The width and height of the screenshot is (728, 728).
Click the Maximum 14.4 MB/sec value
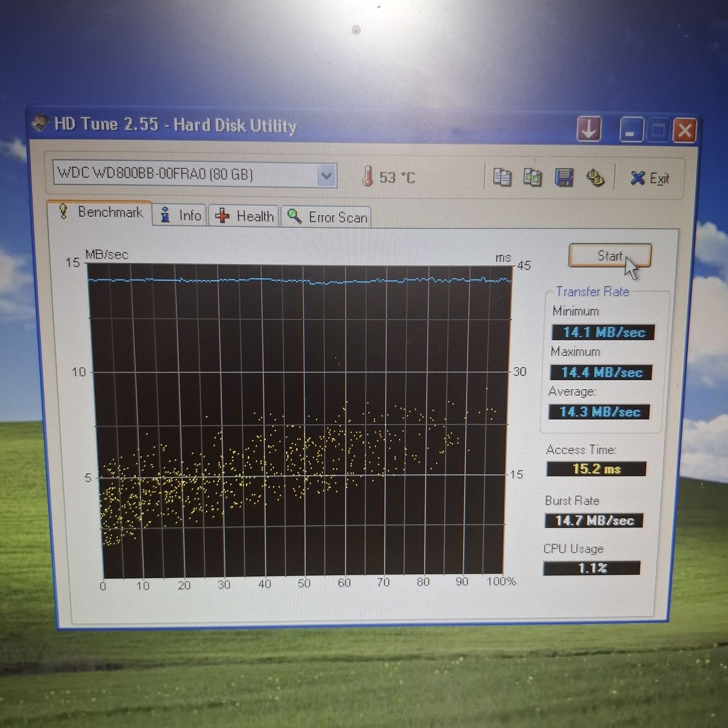point(601,372)
